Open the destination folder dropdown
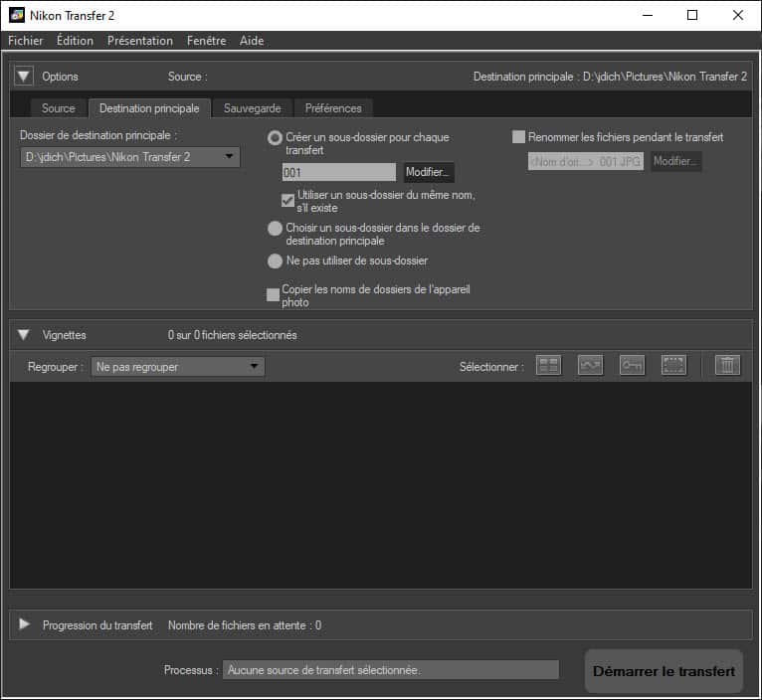Viewport: 762px width, 700px height. pos(130,157)
